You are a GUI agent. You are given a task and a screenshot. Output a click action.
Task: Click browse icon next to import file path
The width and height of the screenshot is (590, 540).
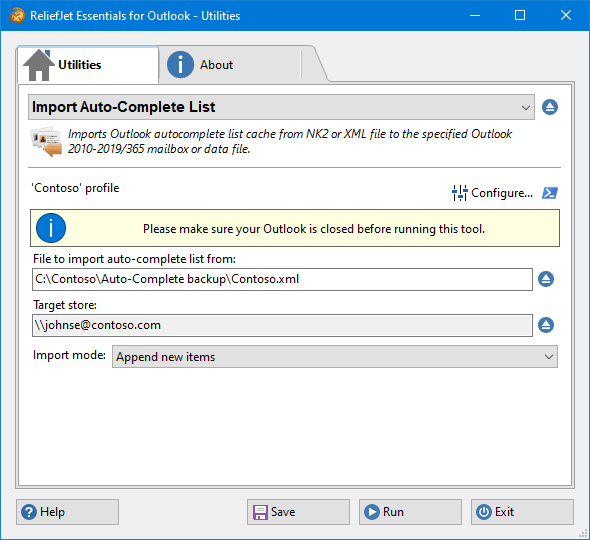click(546, 279)
